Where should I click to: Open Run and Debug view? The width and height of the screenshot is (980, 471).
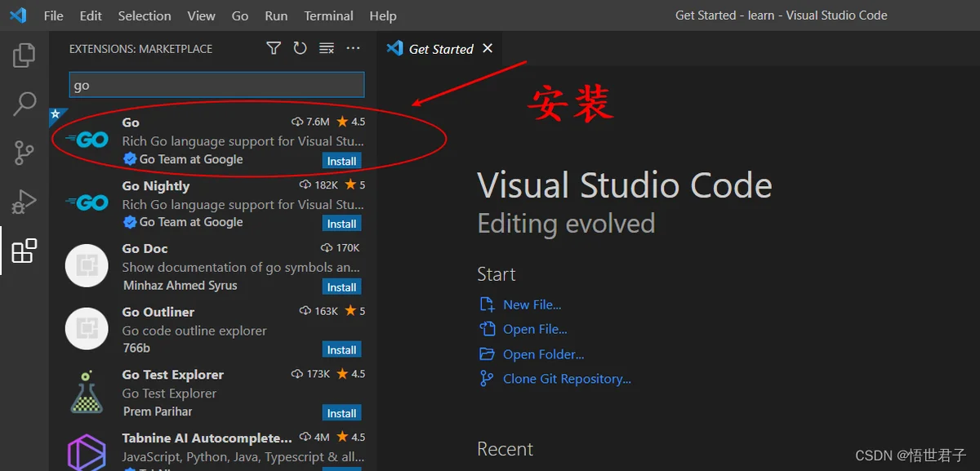click(24, 202)
